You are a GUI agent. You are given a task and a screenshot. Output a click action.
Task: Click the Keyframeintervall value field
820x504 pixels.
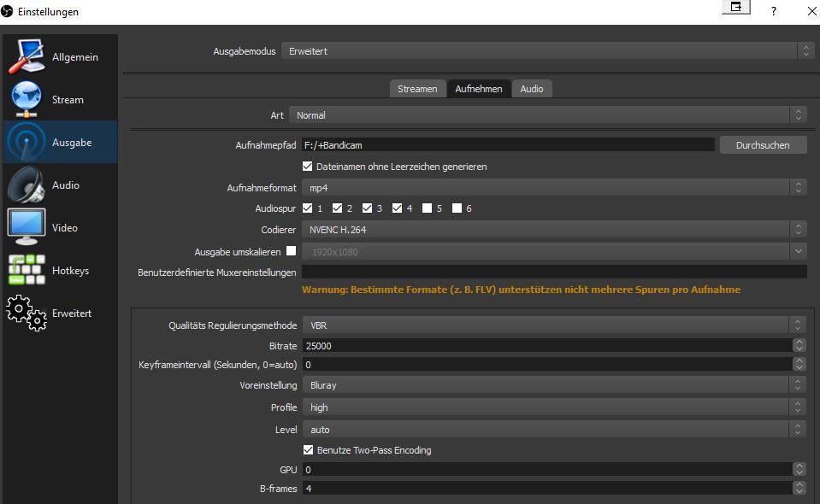547,364
